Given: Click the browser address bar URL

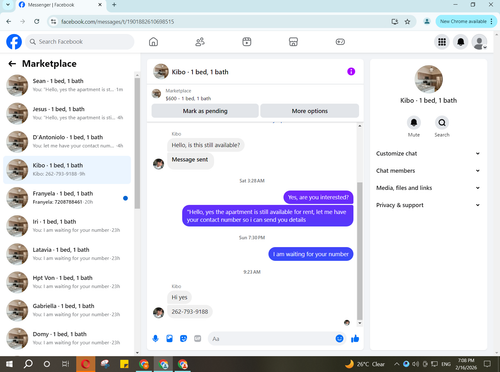Looking at the screenshot, I should pyautogui.click(x=118, y=22).
